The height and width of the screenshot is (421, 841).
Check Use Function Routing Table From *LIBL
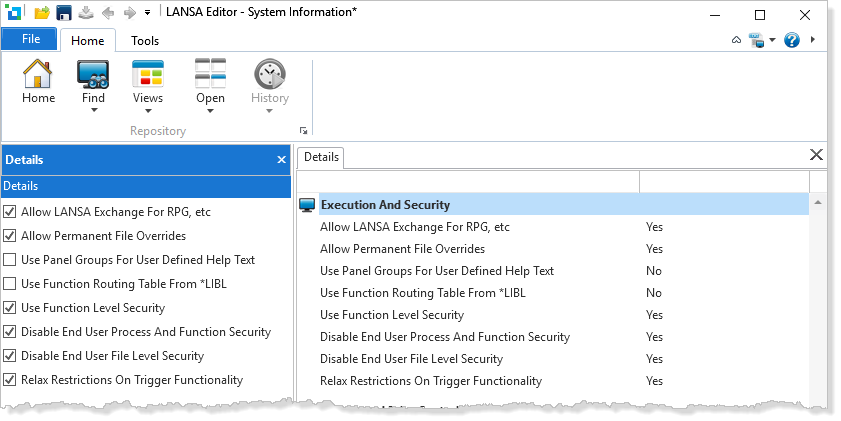[x=10, y=284]
